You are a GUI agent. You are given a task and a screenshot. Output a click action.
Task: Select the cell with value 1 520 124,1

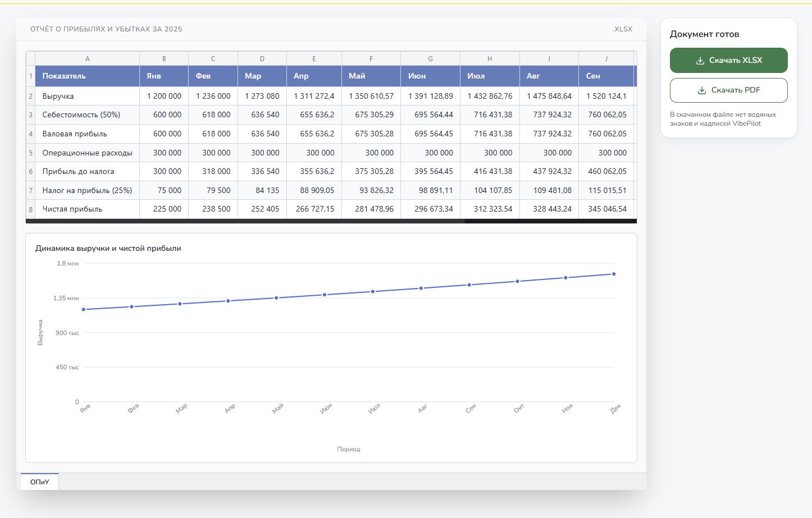pyautogui.click(x=606, y=96)
